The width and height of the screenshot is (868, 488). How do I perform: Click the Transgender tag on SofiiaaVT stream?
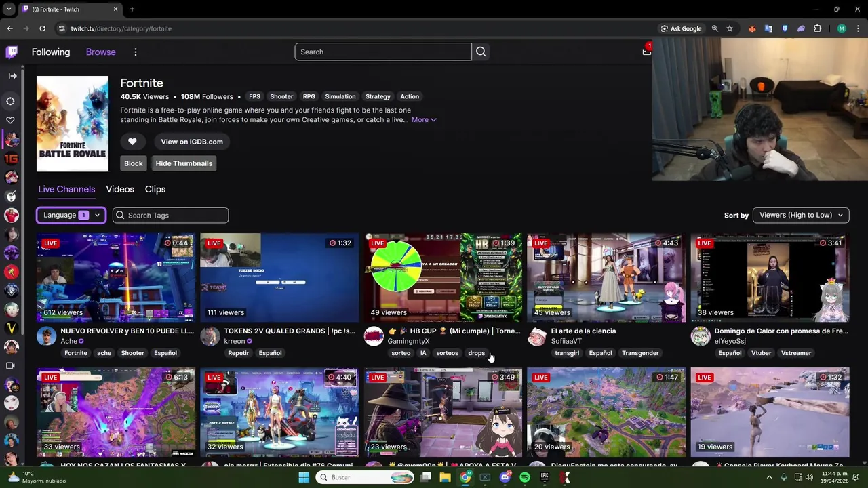tap(640, 353)
